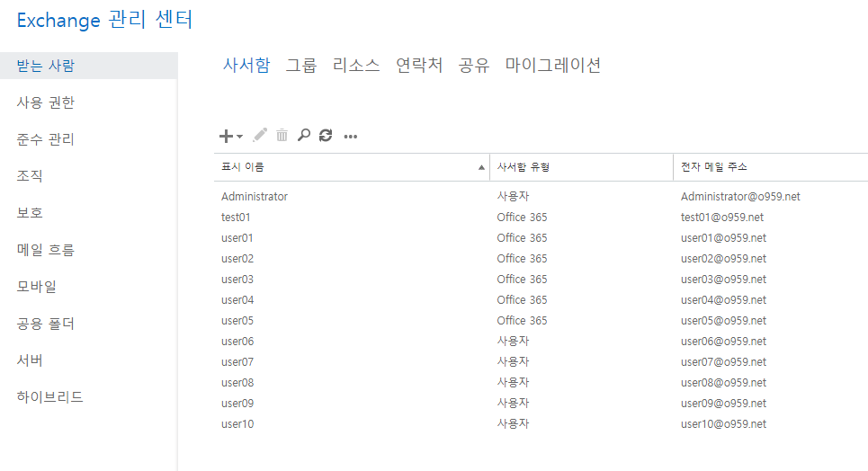Select 보호 in the sidebar
This screenshot has height=471, width=868.
click(x=30, y=213)
